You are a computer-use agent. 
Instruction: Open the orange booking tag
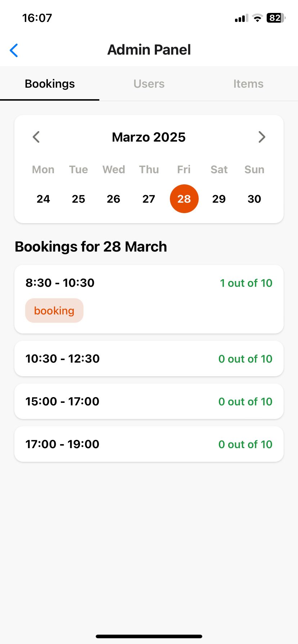pyautogui.click(x=54, y=310)
